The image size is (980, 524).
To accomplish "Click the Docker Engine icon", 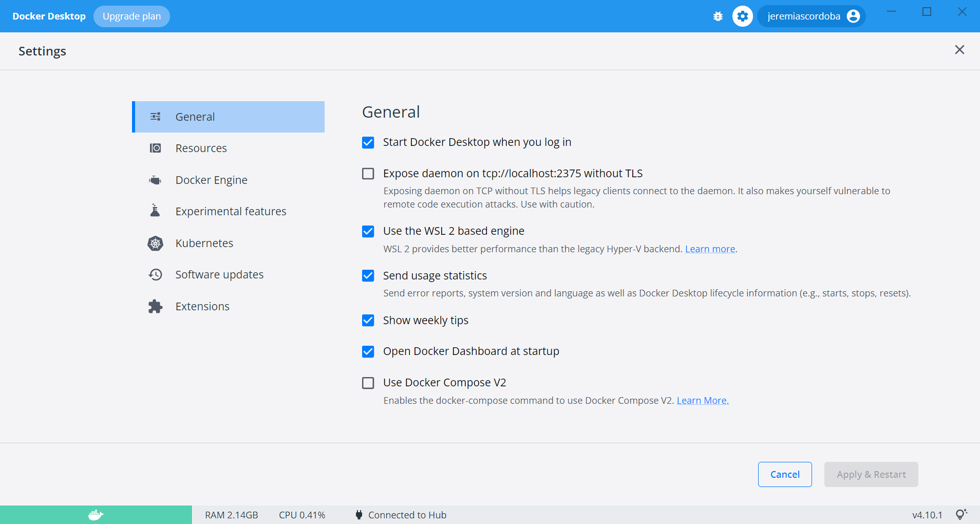I will coord(155,180).
